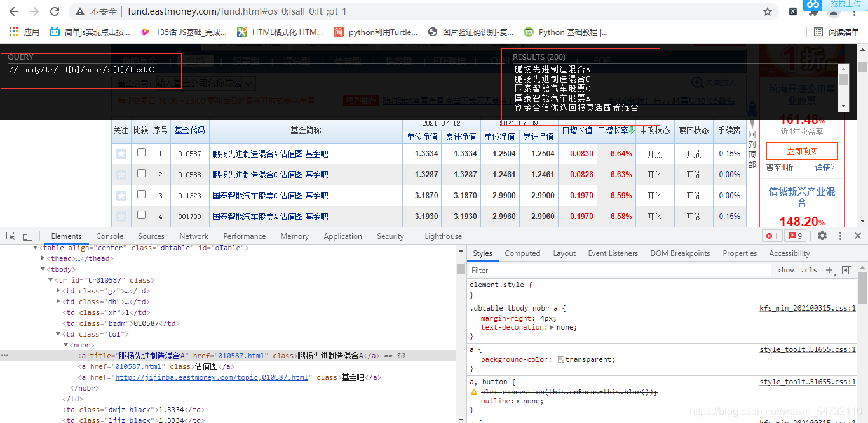The width and height of the screenshot is (868, 423).
Task: Open the 详情 details link
Action: click(824, 168)
